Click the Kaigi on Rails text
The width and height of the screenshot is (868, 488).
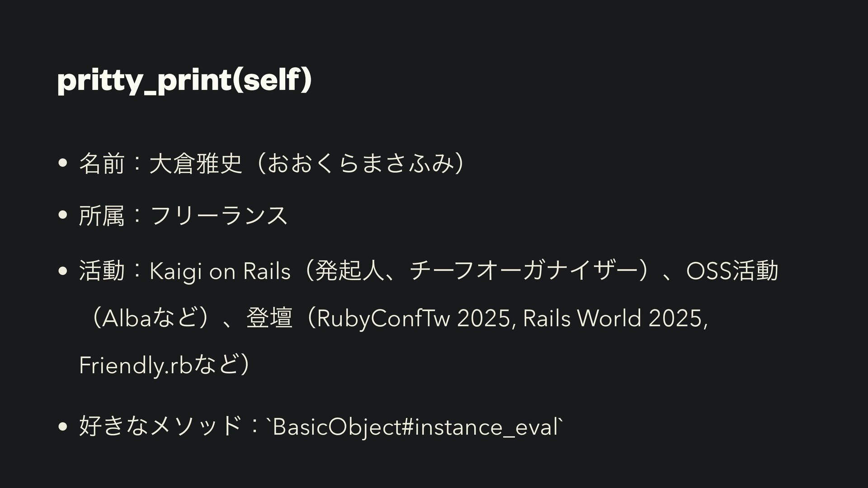pyautogui.click(x=220, y=272)
